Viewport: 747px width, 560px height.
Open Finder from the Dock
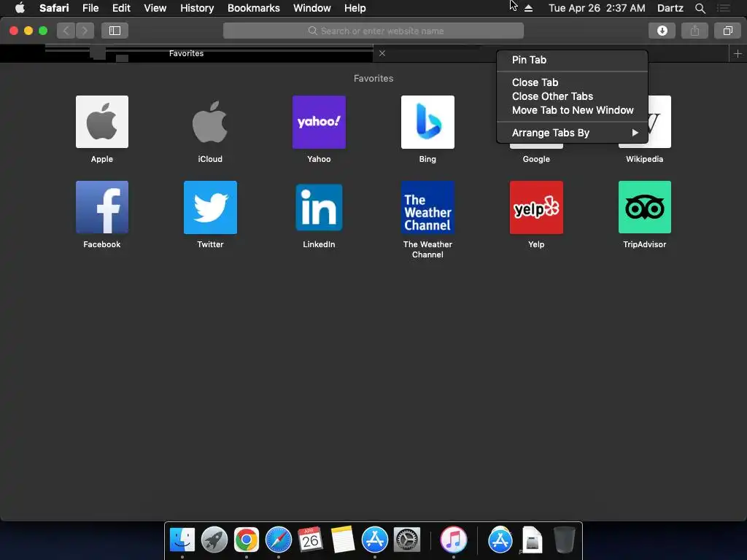coord(182,540)
